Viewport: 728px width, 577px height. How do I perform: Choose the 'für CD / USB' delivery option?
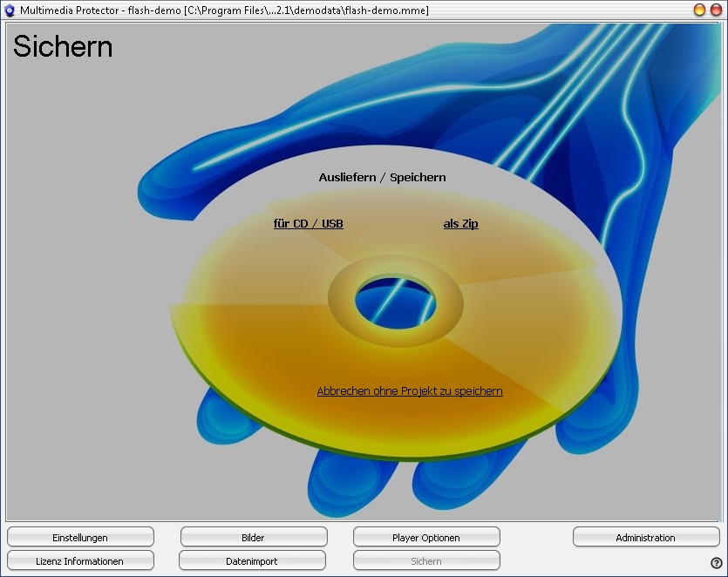pyautogui.click(x=308, y=224)
